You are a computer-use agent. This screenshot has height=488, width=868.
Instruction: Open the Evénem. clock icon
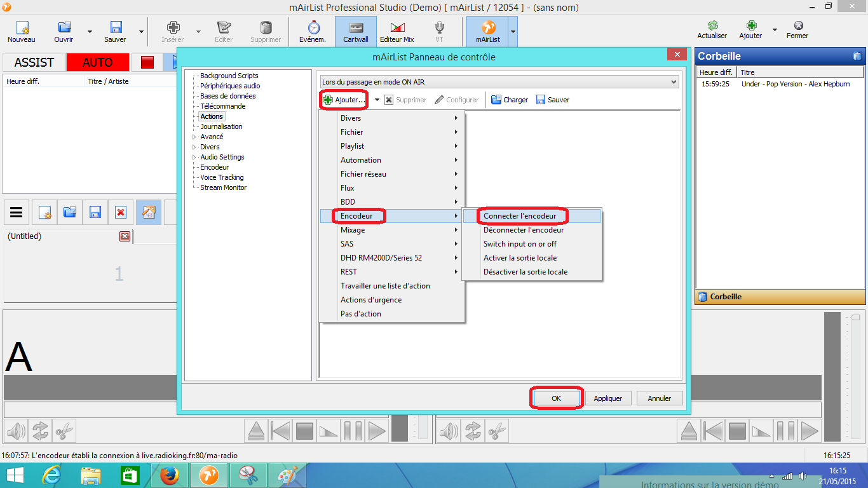click(313, 27)
